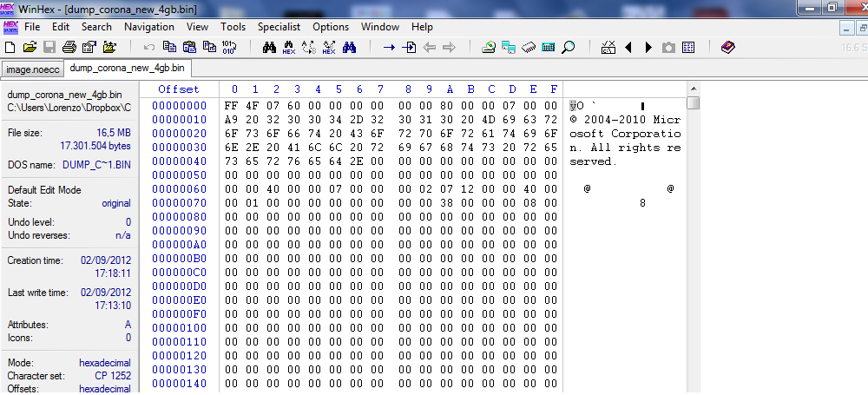Image resolution: width=868 pixels, height=395 pixels.
Task: Click the Open RAM chip icon
Action: tap(529, 47)
